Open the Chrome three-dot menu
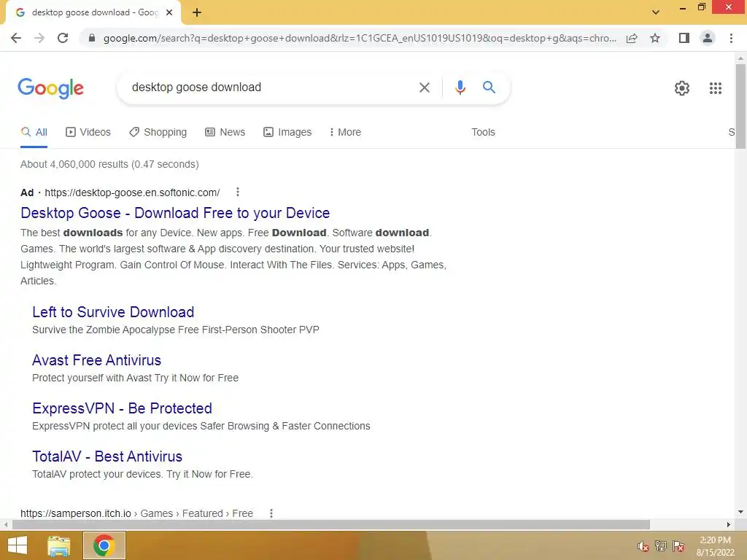 click(x=731, y=38)
